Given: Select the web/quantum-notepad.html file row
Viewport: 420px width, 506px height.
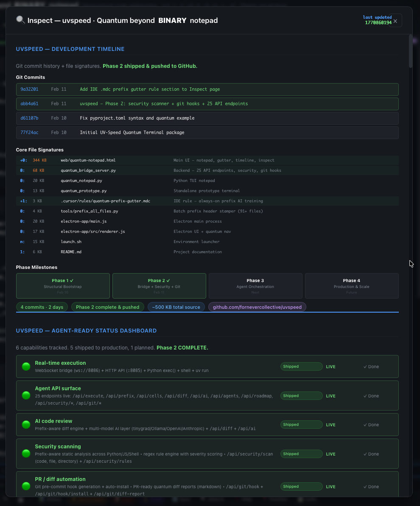Looking at the screenshot, I should click(x=207, y=160).
